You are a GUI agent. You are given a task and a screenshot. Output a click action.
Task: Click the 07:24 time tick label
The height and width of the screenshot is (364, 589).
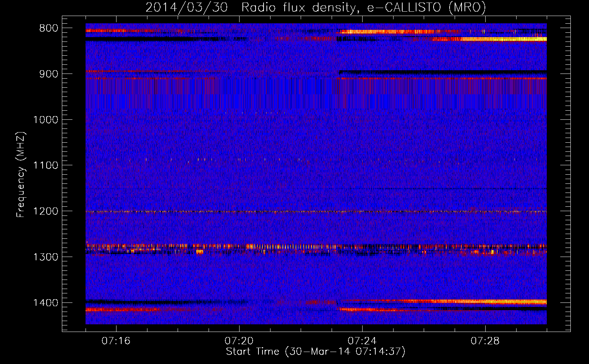tap(362, 341)
